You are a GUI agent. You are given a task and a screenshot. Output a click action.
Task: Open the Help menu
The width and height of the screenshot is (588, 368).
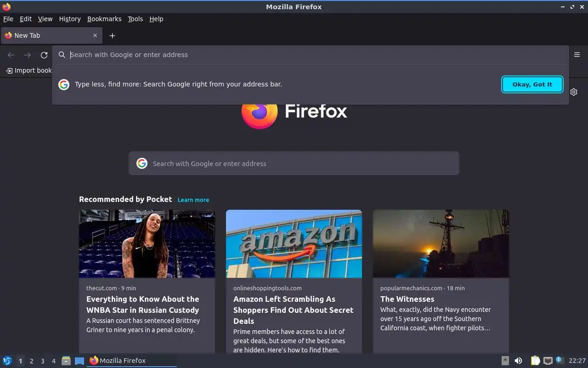coord(156,19)
